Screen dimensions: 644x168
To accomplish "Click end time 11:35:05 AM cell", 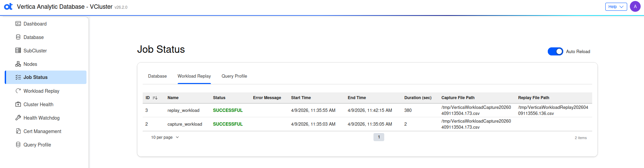I will point(370,124).
